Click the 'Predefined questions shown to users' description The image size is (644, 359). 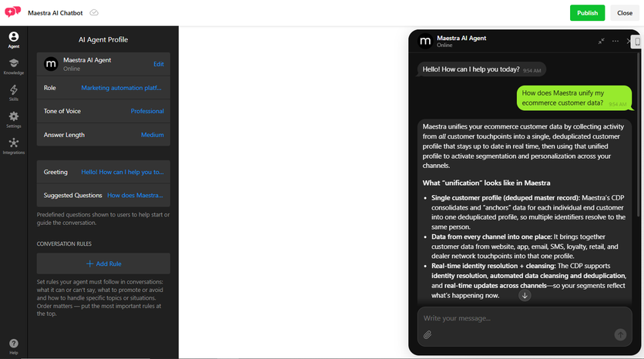[103, 219]
